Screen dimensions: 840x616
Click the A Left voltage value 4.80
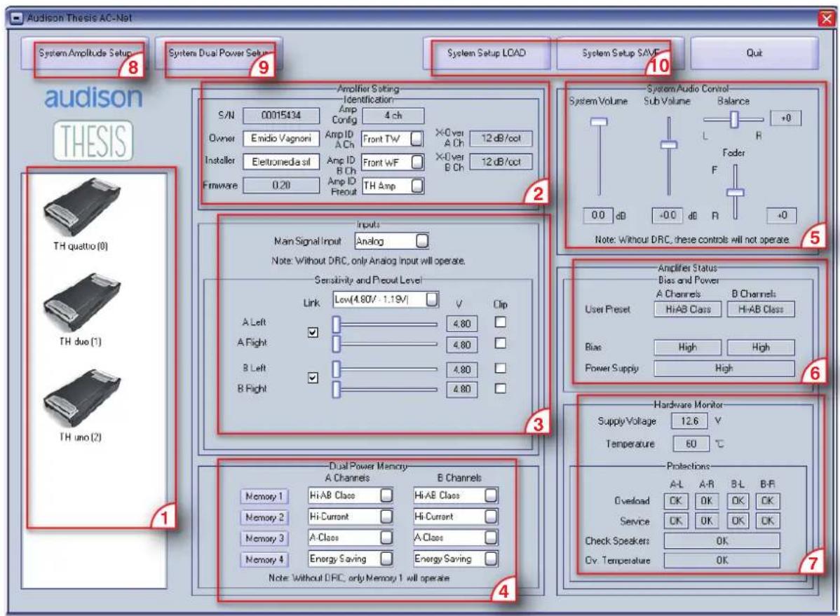click(462, 324)
